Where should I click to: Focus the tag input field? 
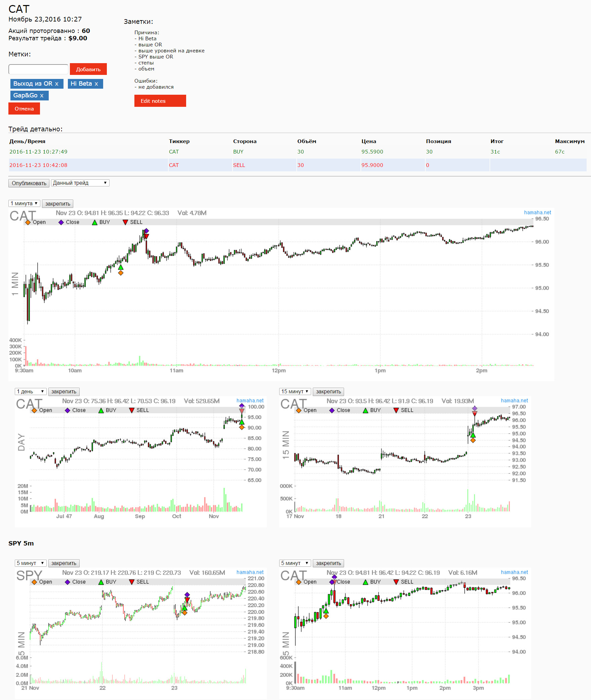tap(38, 69)
